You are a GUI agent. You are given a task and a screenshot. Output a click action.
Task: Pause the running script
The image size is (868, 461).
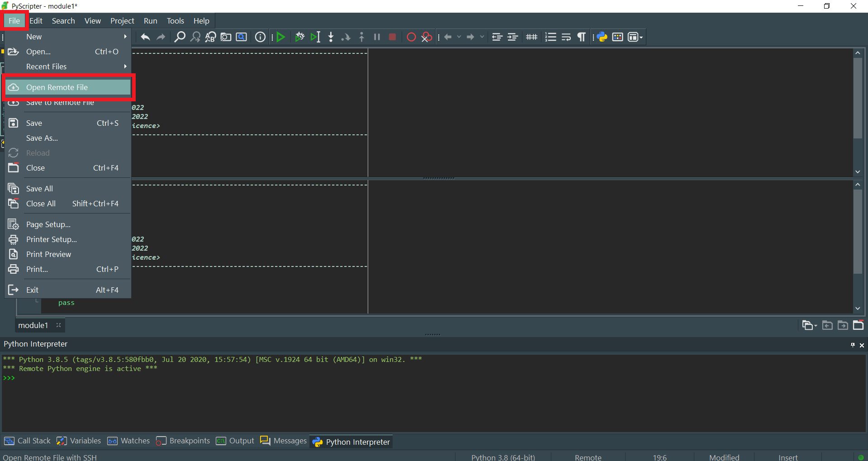click(377, 37)
